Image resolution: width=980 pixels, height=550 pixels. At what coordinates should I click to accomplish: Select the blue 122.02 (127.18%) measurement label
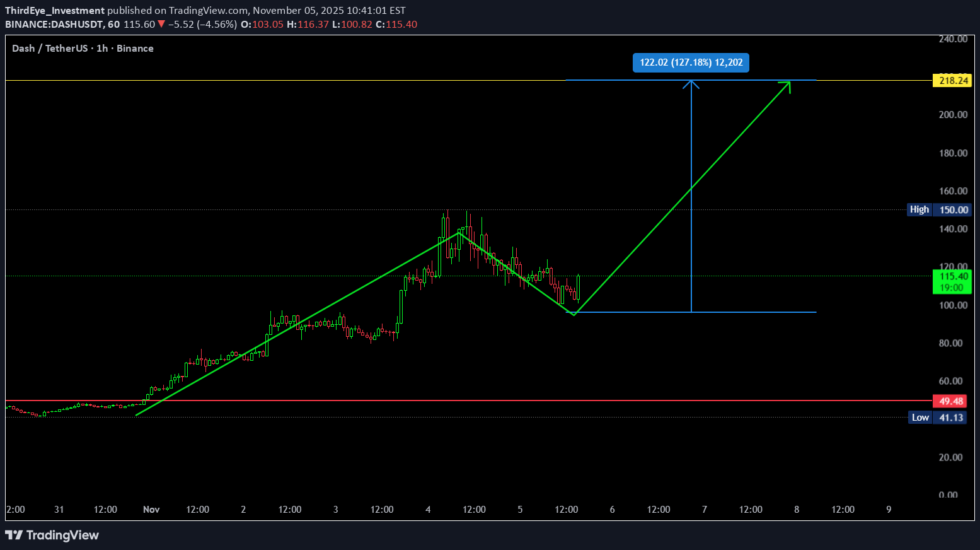tap(691, 62)
